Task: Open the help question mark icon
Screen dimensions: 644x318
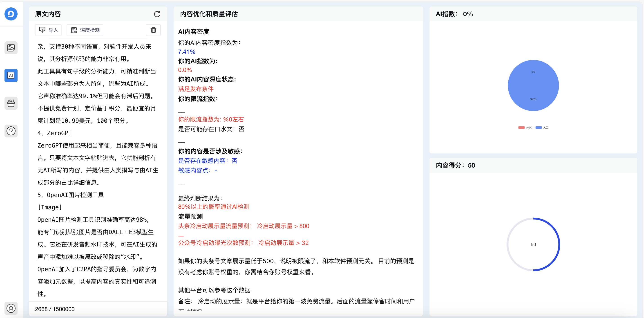Action: 11,131
